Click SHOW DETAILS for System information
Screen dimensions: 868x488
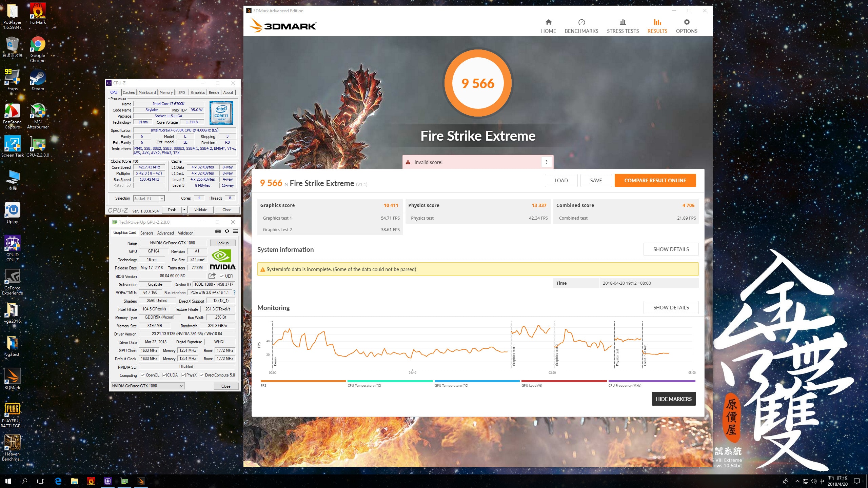(671, 249)
